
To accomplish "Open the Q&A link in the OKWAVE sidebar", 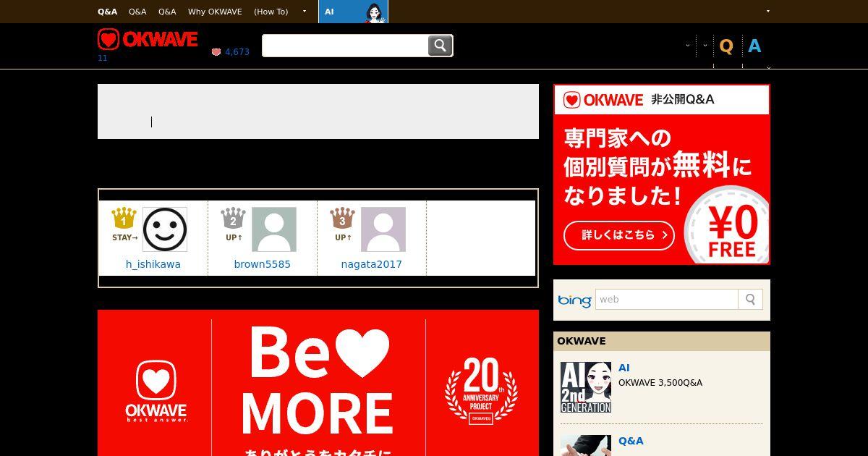I will tap(631, 441).
